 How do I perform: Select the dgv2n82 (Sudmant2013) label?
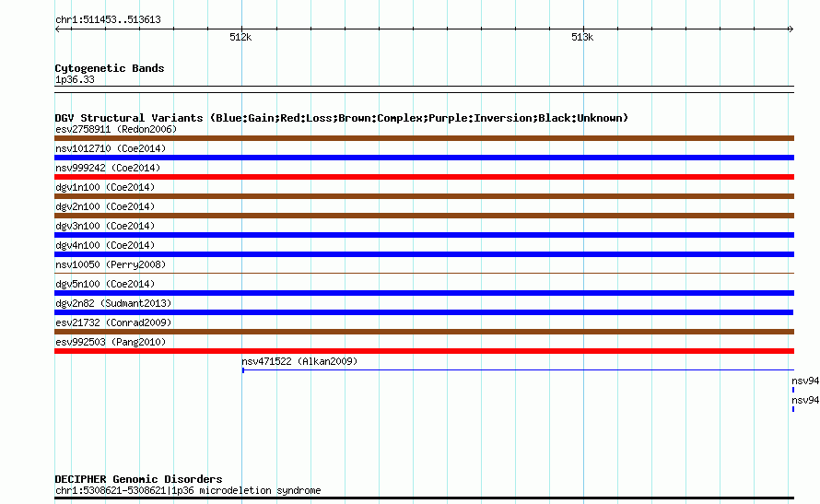[x=113, y=303]
